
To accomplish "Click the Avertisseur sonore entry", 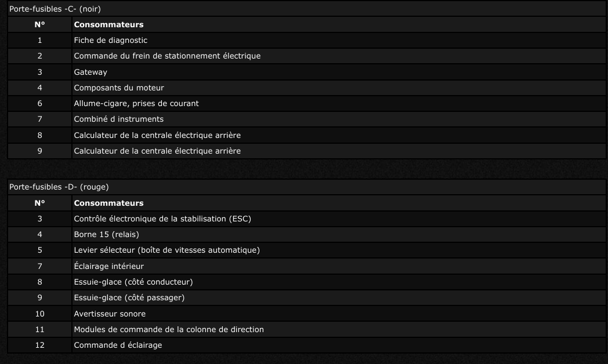I will click(x=110, y=314).
